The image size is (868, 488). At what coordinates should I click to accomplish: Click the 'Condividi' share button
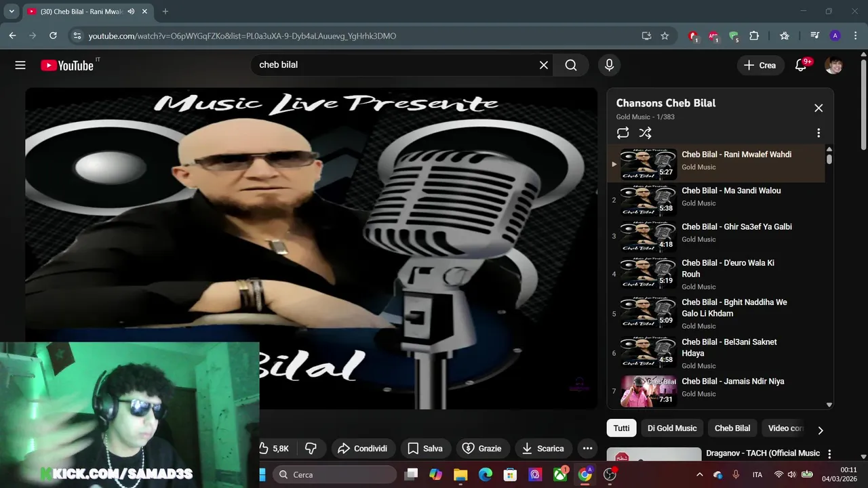click(x=363, y=448)
